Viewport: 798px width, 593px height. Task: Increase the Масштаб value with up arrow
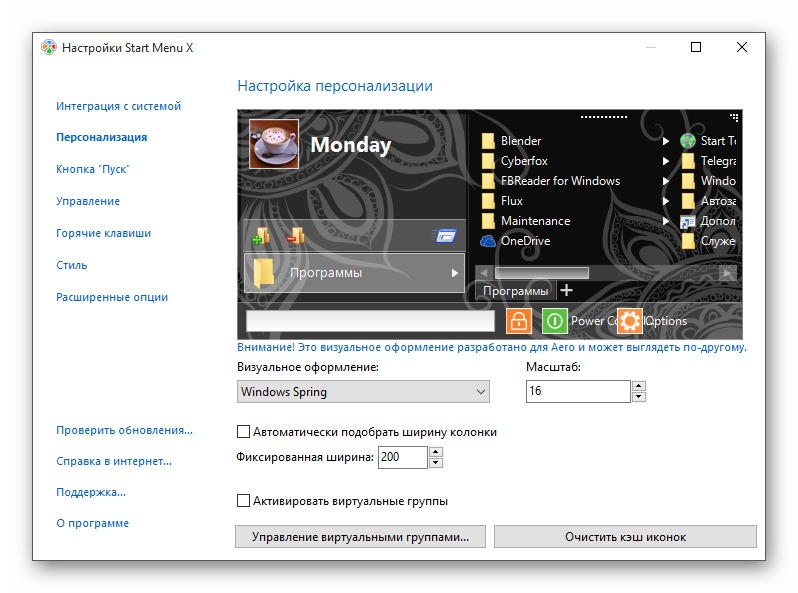638,386
